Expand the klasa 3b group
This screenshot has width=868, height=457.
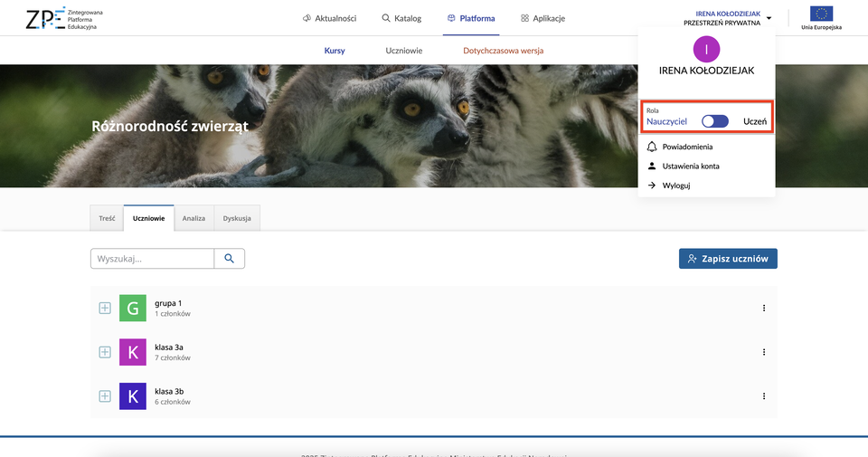[105, 396]
